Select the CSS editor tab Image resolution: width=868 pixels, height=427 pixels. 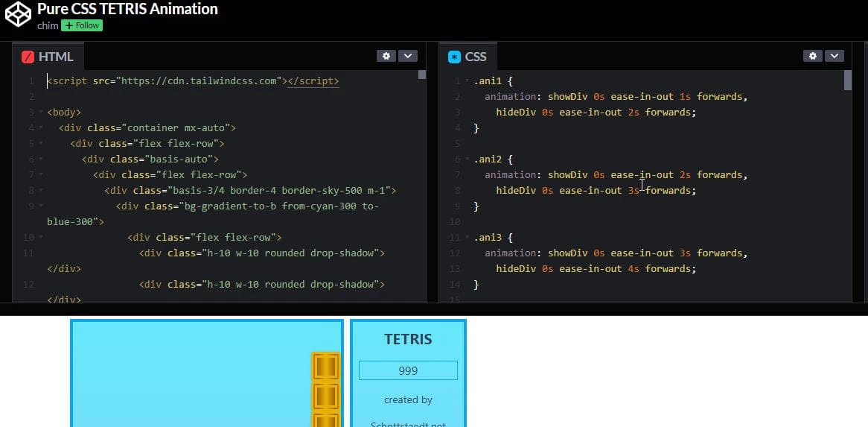pos(468,57)
